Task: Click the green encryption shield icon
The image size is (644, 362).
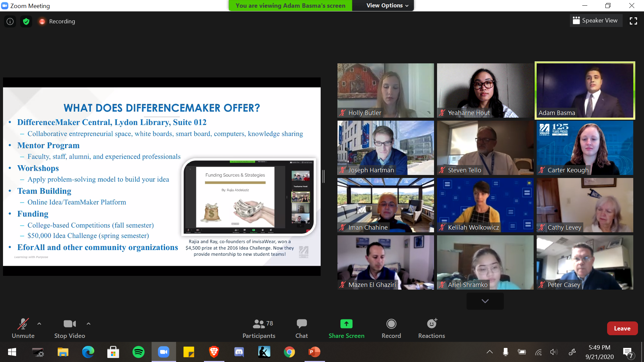Action: (x=26, y=21)
